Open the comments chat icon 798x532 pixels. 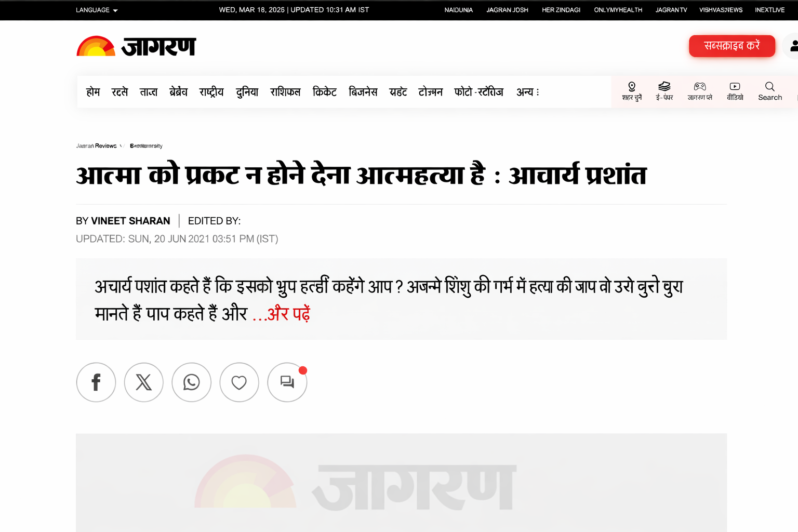[x=287, y=382]
